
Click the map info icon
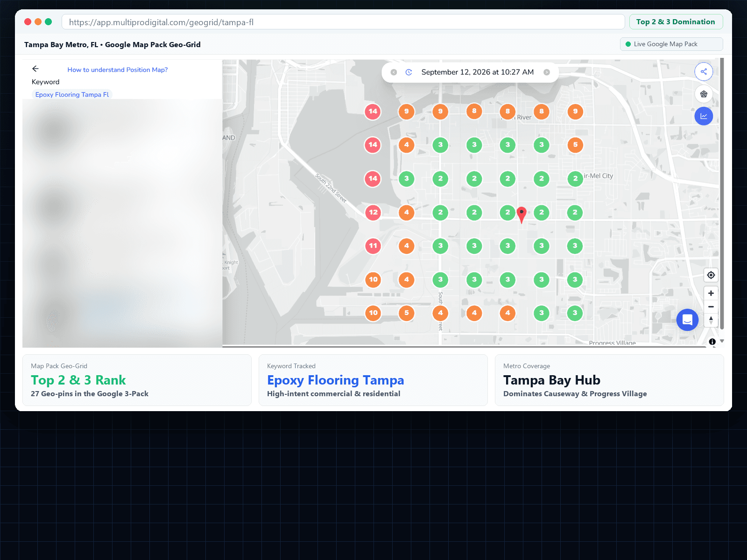point(712,342)
